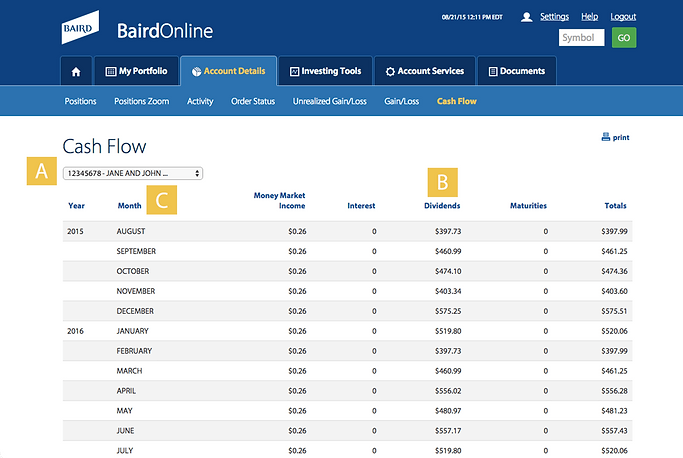Click the OCTOBER month cell
This screenshot has width=683, height=458.
tap(132, 271)
